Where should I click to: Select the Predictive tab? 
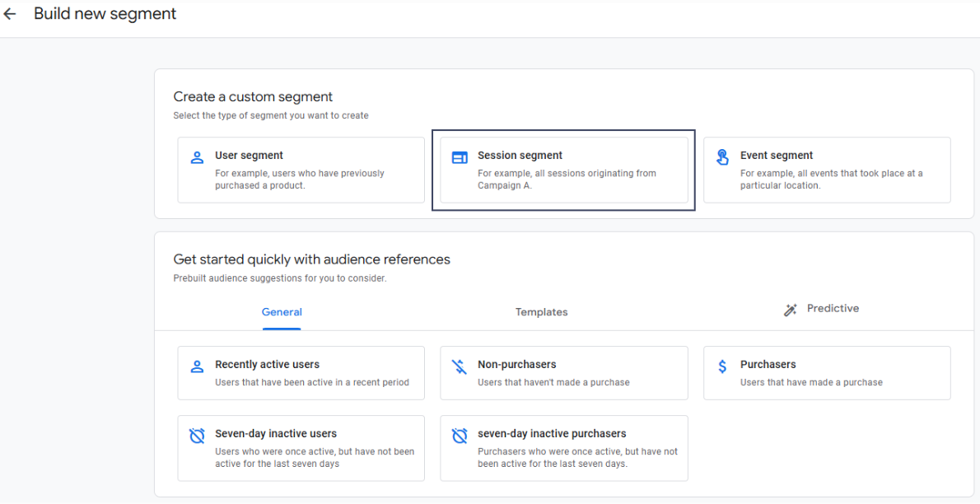coord(832,309)
